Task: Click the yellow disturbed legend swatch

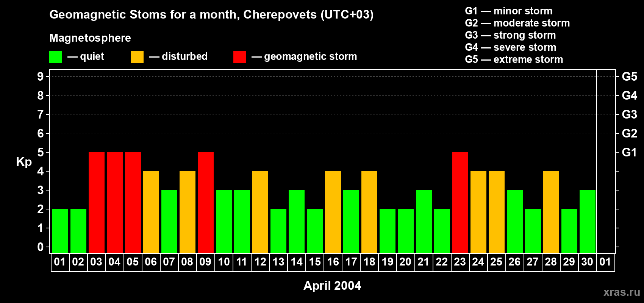Action: pyautogui.click(x=137, y=57)
